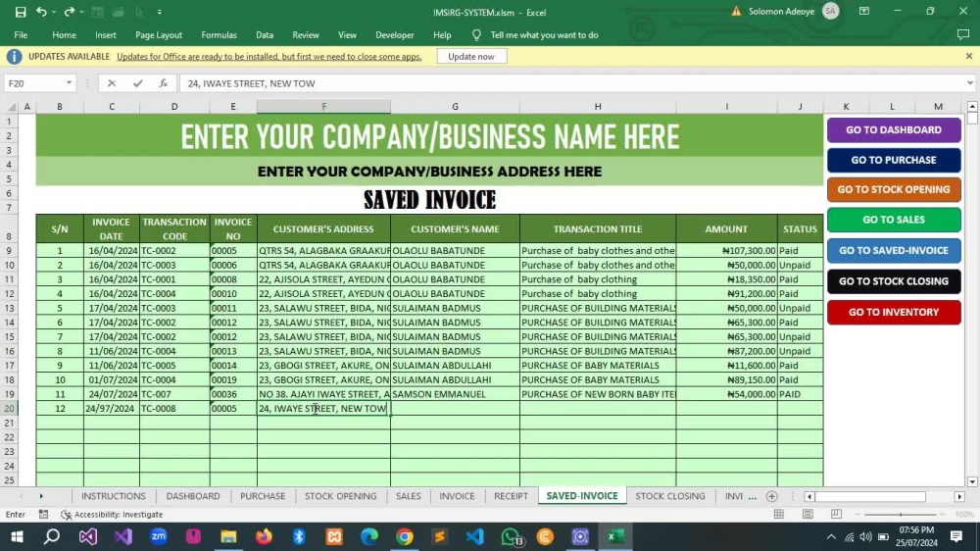Viewport: 980px width, 551px height.
Task: Open the Redo history dropdown arrow
Action: [82, 12]
